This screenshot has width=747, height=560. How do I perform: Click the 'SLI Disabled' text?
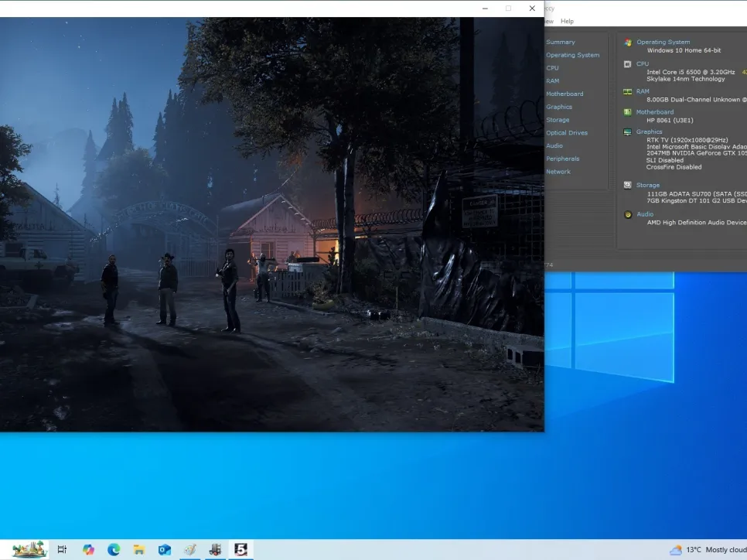click(x=664, y=160)
